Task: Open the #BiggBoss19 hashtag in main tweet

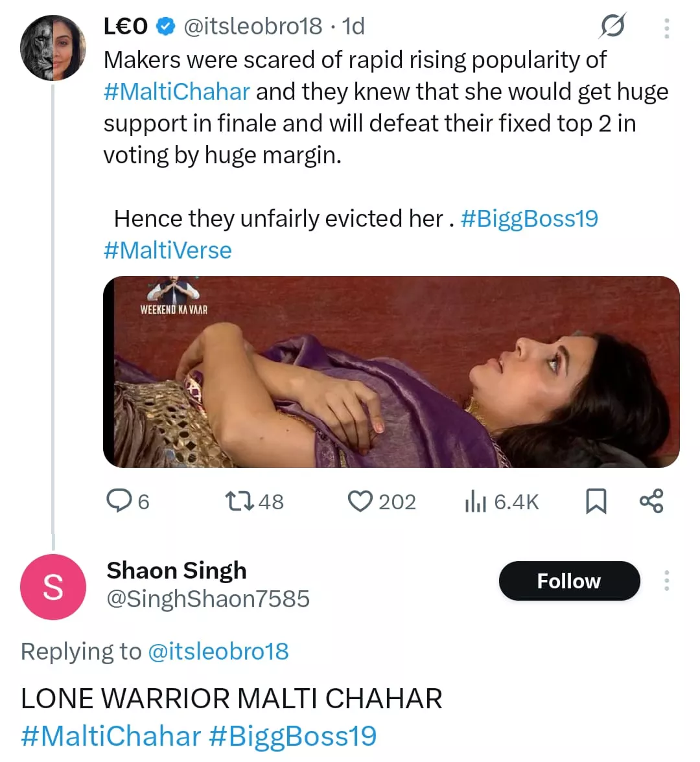Action: pos(529,218)
